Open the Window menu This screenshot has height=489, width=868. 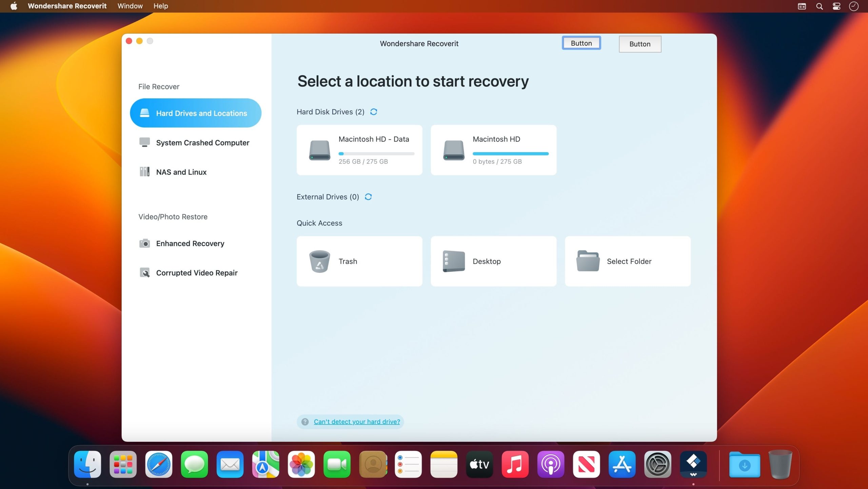(x=130, y=6)
